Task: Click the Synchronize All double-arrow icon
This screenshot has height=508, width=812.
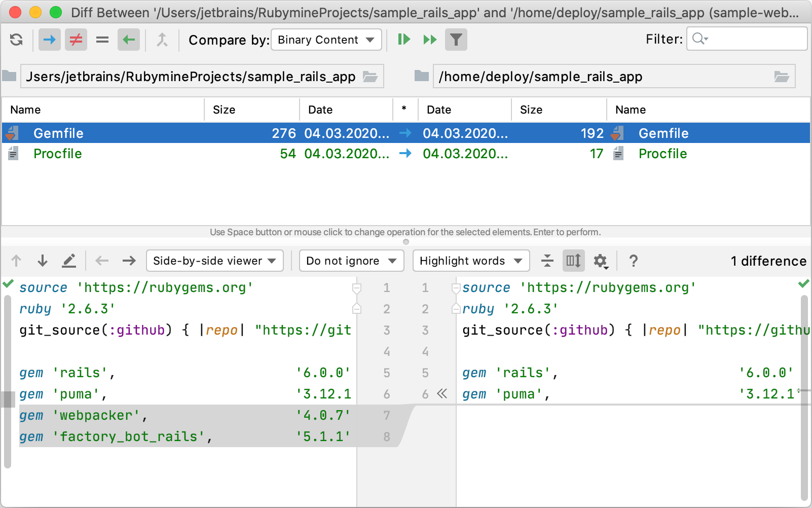Action: tap(430, 40)
